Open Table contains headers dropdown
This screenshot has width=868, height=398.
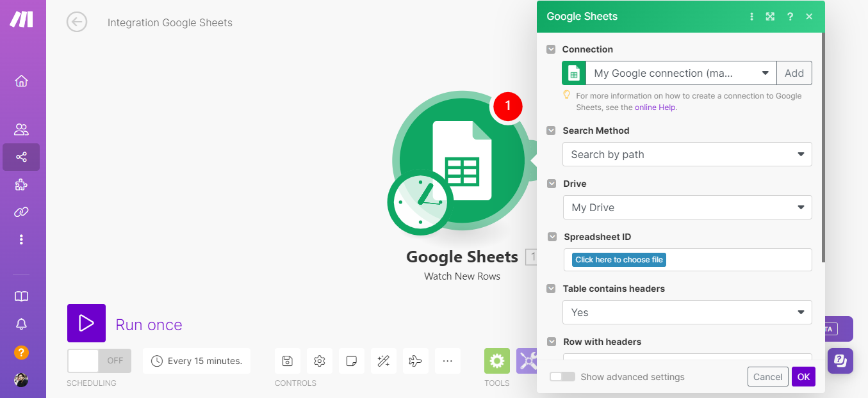point(687,312)
